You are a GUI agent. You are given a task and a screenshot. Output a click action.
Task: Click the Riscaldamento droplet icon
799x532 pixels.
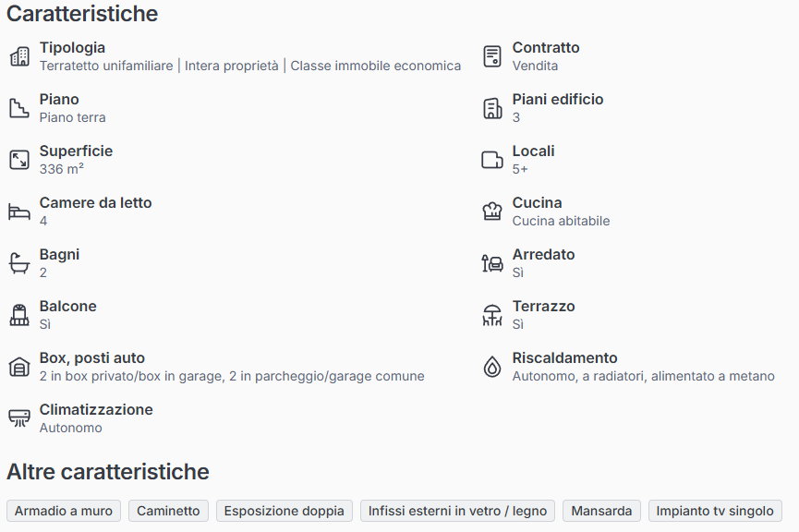point(492,367)
